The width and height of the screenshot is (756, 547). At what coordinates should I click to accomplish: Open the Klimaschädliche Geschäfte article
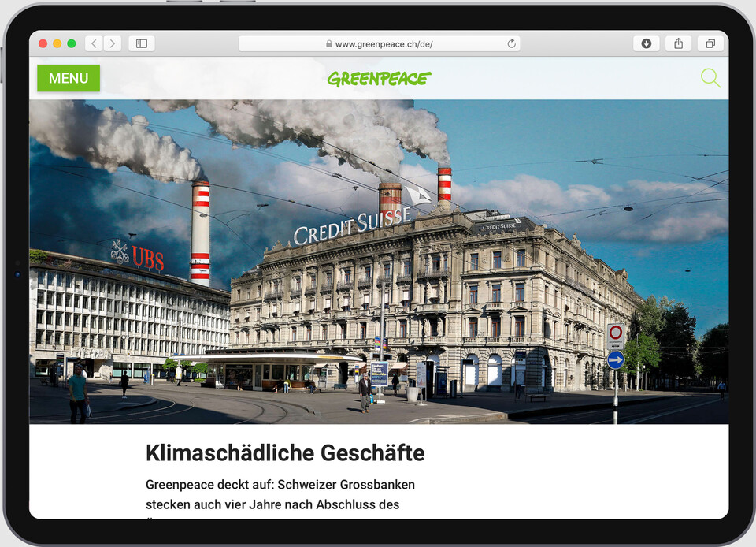[x=284, y=452]
